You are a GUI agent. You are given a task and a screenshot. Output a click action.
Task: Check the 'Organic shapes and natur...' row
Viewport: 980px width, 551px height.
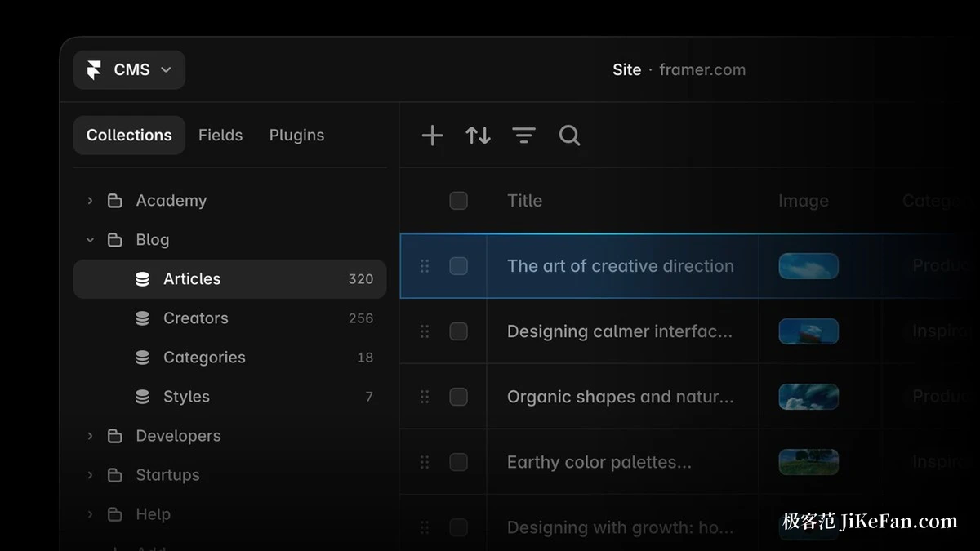pos(459,397)
